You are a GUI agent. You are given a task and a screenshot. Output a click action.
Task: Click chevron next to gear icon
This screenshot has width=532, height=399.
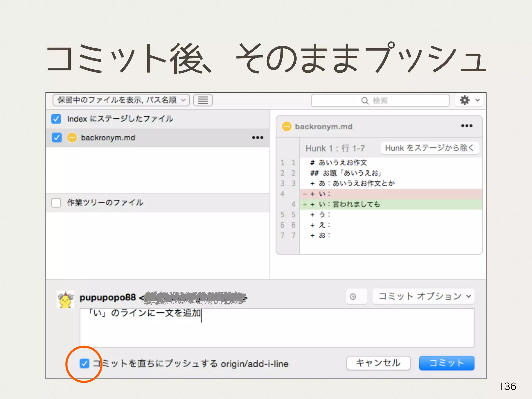pos(477,100)
